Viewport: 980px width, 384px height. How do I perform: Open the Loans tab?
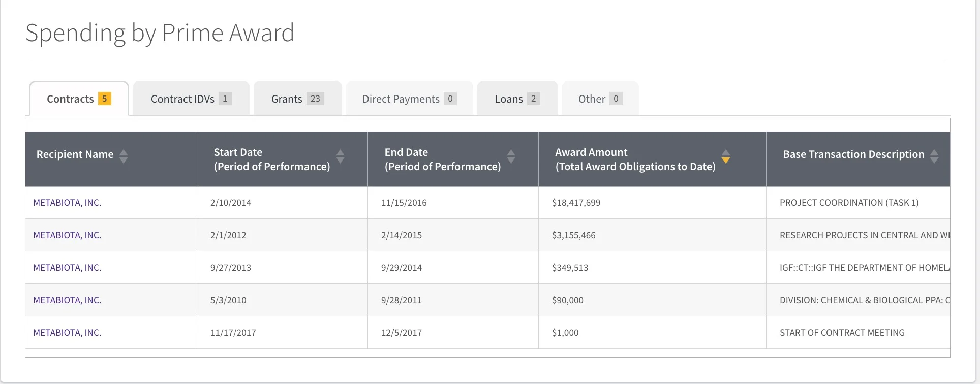517,99
